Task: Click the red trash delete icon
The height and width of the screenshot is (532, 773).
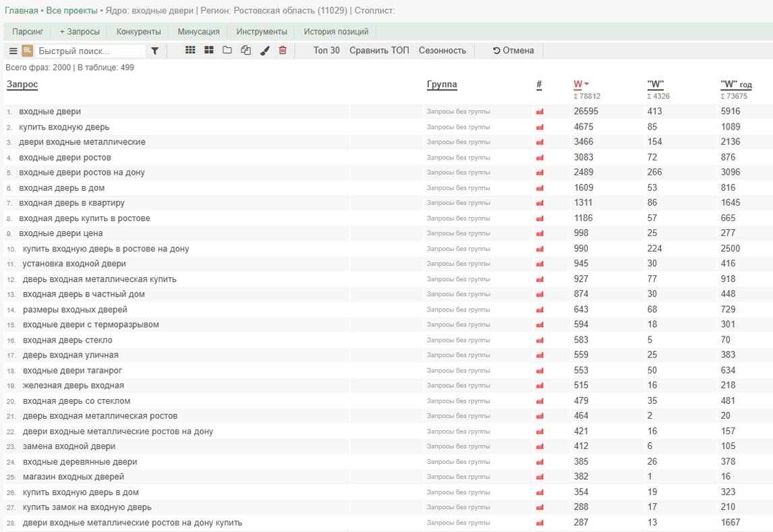Action: point(283,50)
